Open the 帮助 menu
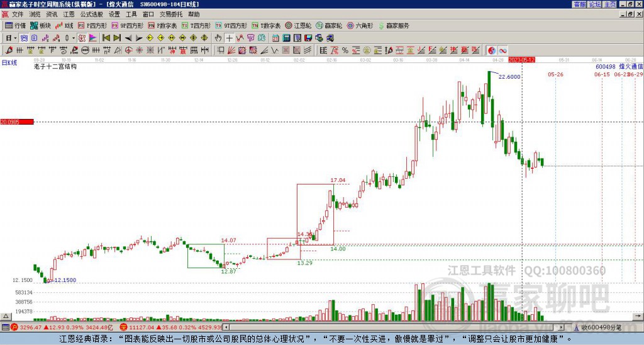 (x=194, y=14)
